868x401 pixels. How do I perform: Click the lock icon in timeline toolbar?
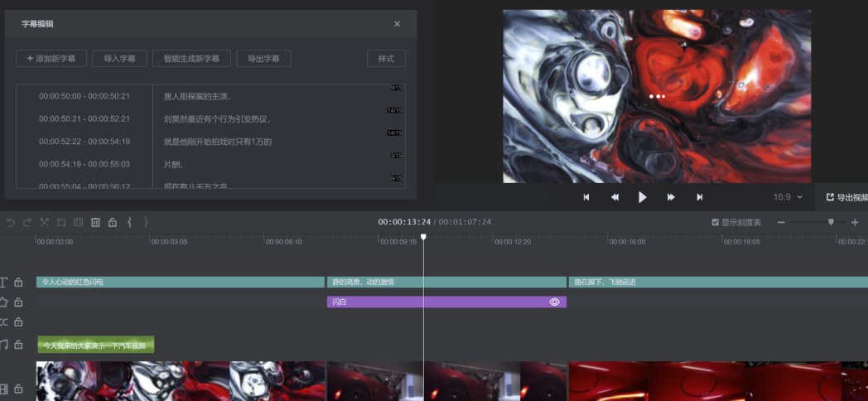113,222
